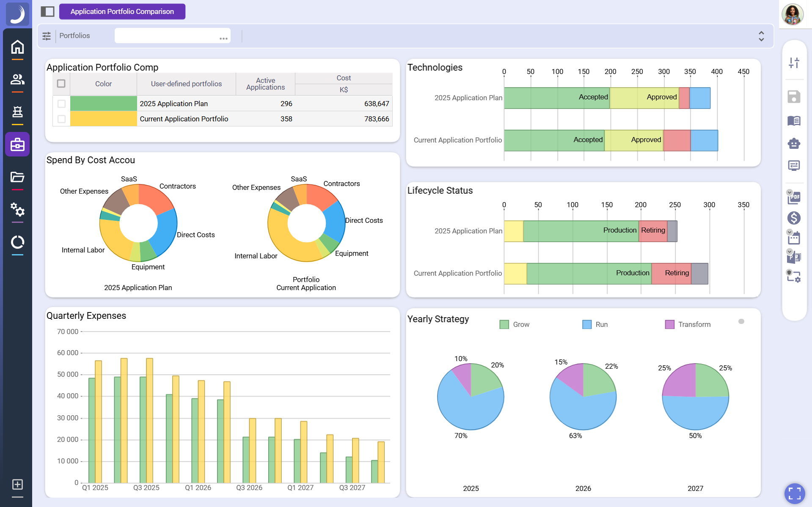Check the Current Application Portfolio row checkbox
The width and height of the screenshot is (812, 507).
click(x=61, y=119)
